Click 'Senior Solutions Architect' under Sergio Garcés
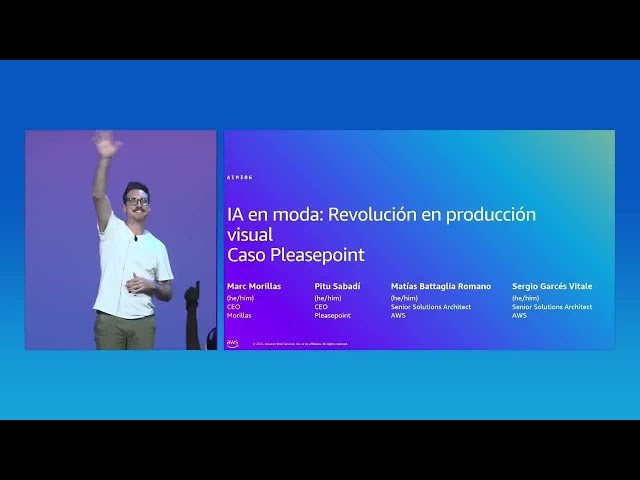This screenshot has height=480, width=640. [552, 307]
